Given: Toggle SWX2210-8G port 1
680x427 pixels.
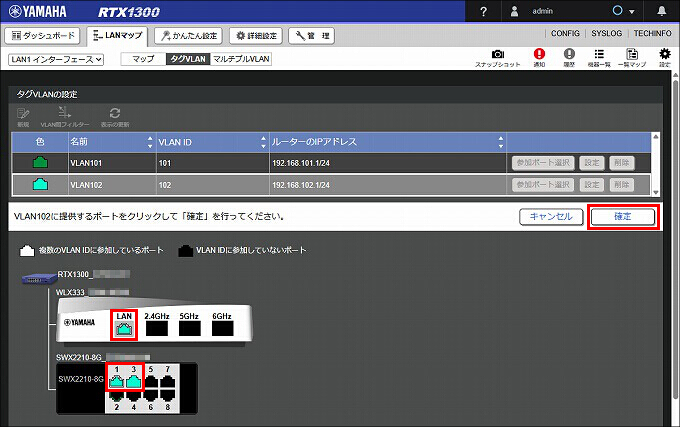Looking at the screenshot, I should (x=117, y=381).
